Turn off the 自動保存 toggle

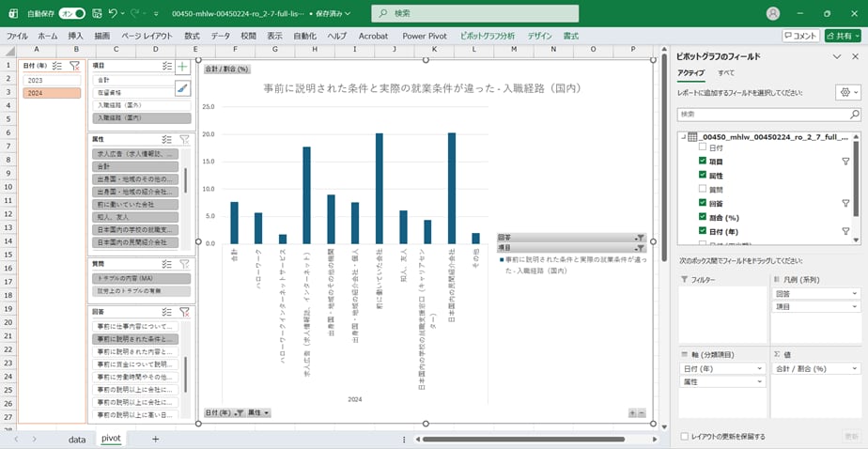(x=72, y=13)
